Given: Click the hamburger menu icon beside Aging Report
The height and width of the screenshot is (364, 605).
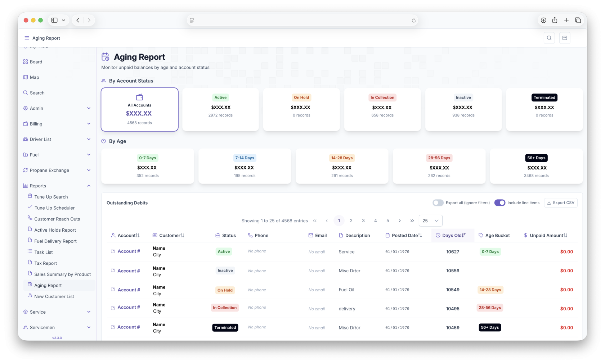Looking at the screenshot, I should pyautogui.click(x=27, y=38).
